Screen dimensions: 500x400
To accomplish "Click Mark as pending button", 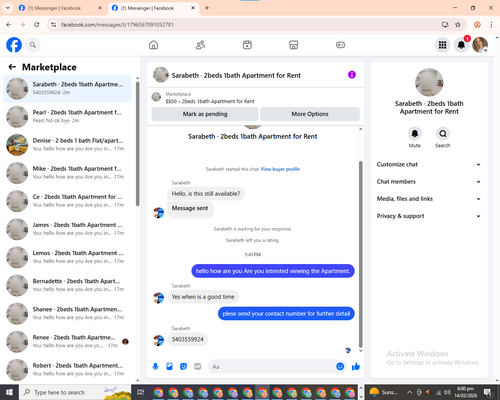I will (x=205, y=114).
